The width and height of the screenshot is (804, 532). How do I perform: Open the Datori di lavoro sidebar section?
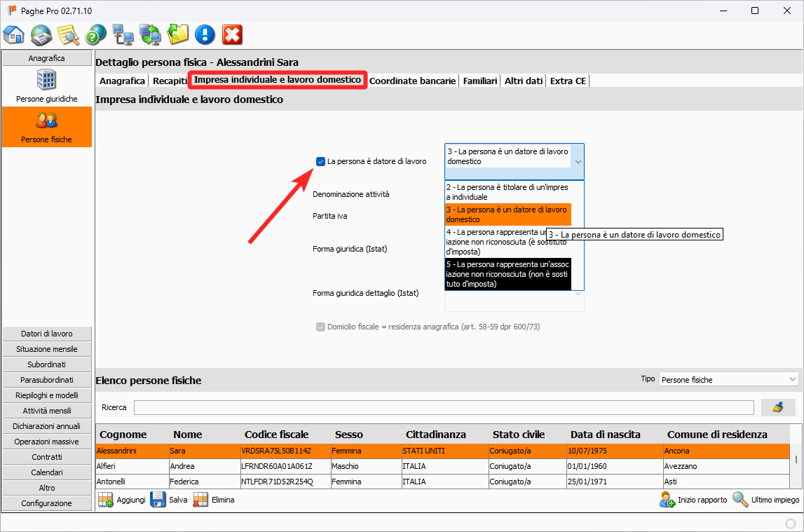tap(47, 334)
